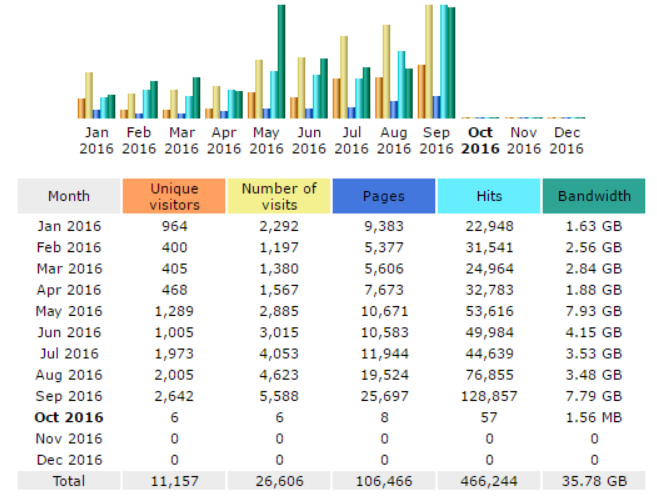
Task: Click the bold Oct 2016 table row label
Action: 69,418
